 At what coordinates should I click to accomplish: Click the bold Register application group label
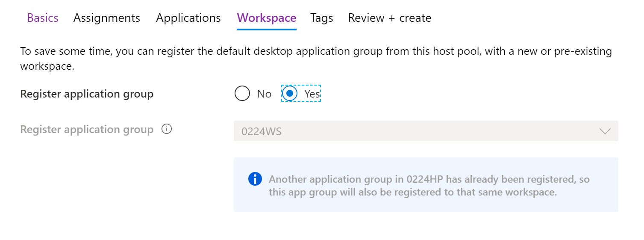tap(87, 94)
